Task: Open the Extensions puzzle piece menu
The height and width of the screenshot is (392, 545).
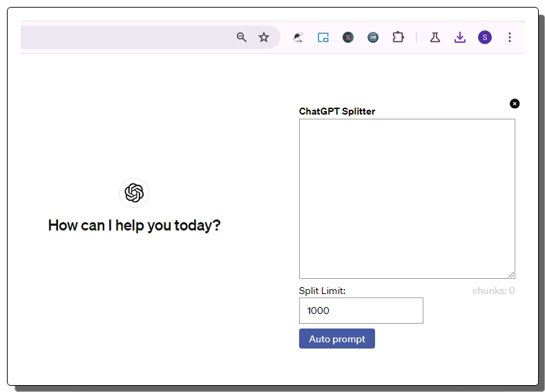Action: click(398, 37)
